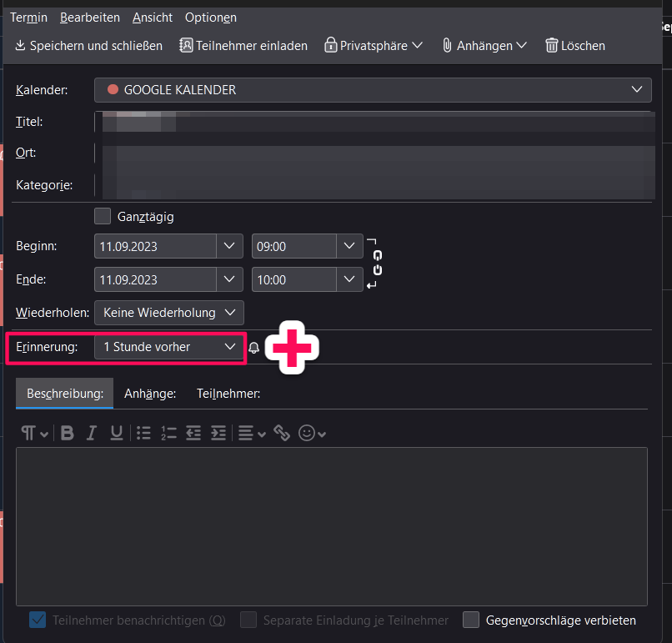Image resolution: width=672 pixels, height=643 pixels.
Task: Apply underline formatting
Action: (117, 433)
